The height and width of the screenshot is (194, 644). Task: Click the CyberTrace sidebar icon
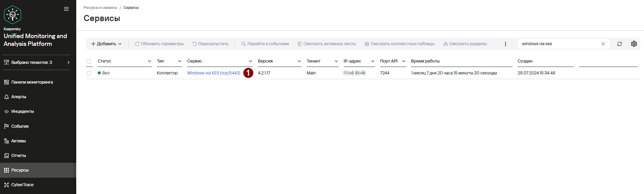6,185
